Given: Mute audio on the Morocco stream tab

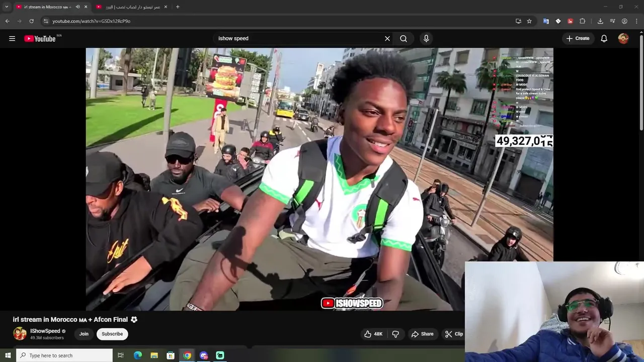Looking at the screenshot, I should pyautogui.click(x=77, y=7).
